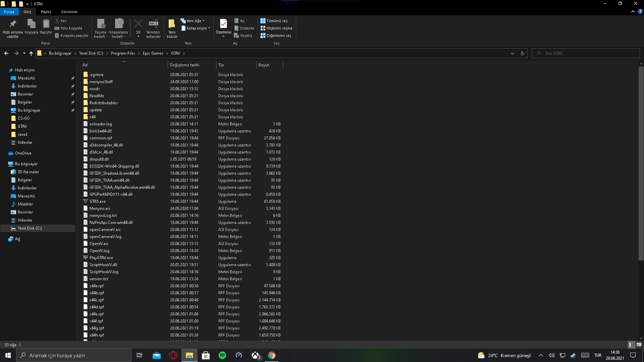Open the Yeni öğe dropdown

pos(195,21)
